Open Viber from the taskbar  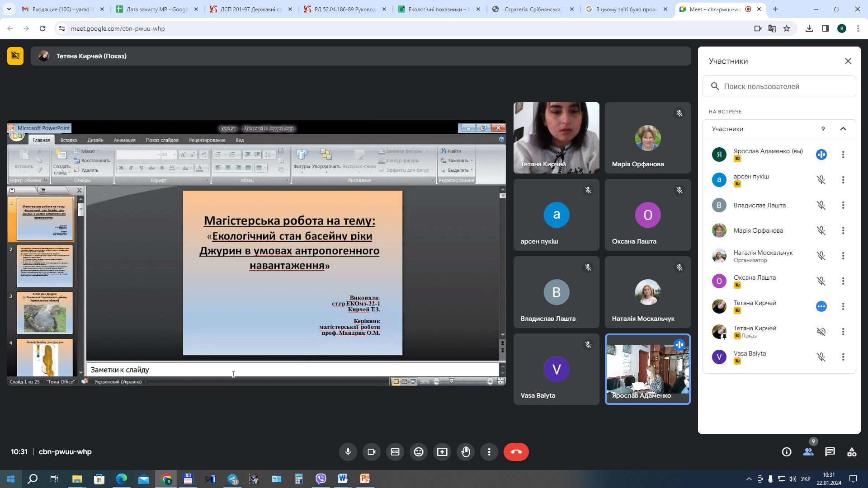[x=321, y=479]
